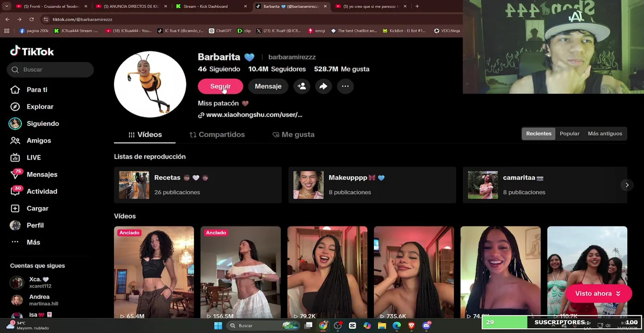
Task: Open the VDO.Ninja bookmark
Action: [447, 31]
